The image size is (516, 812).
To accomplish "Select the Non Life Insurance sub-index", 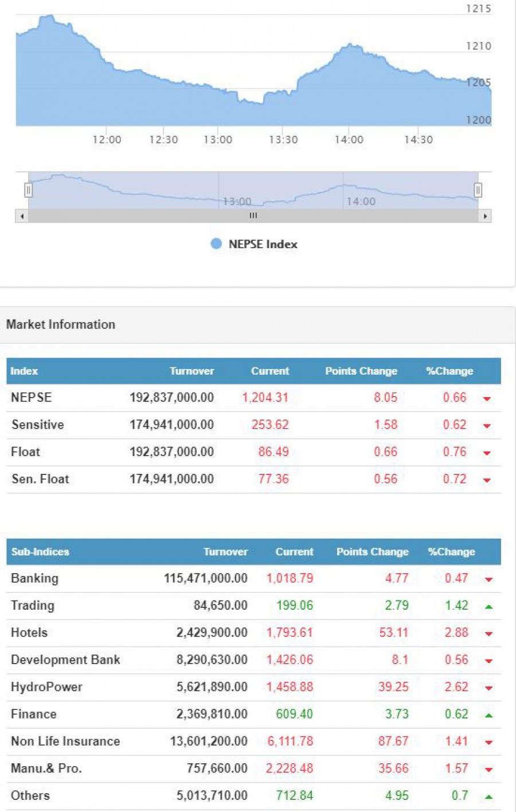I will [x=65, y=742].
